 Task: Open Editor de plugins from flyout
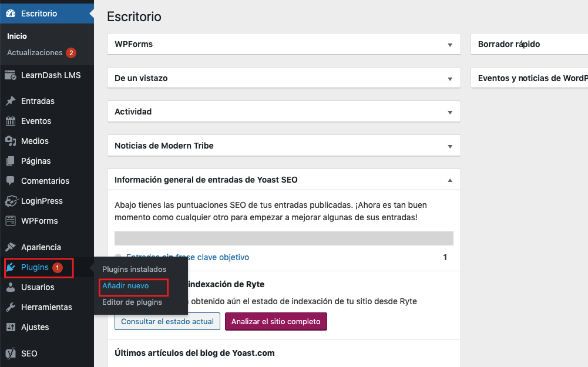point(132,302)
